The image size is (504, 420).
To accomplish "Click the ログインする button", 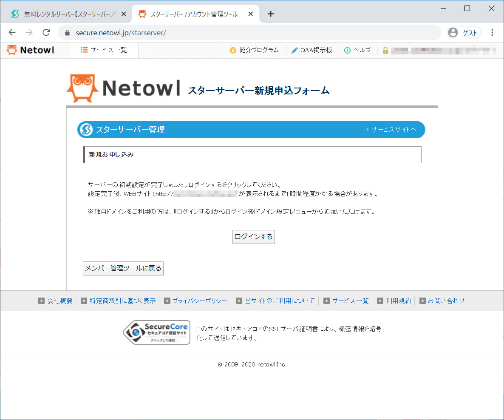I will 254,237.
